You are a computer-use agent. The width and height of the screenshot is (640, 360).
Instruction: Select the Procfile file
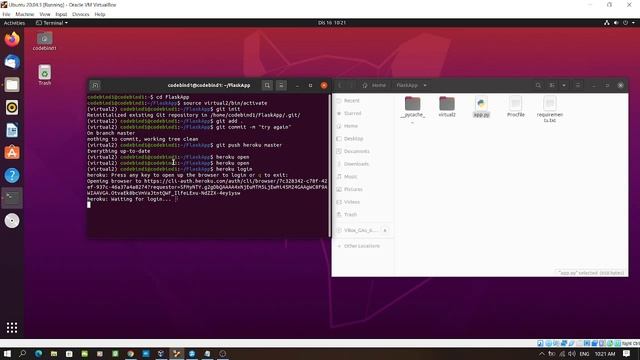(x=516, y=107)
